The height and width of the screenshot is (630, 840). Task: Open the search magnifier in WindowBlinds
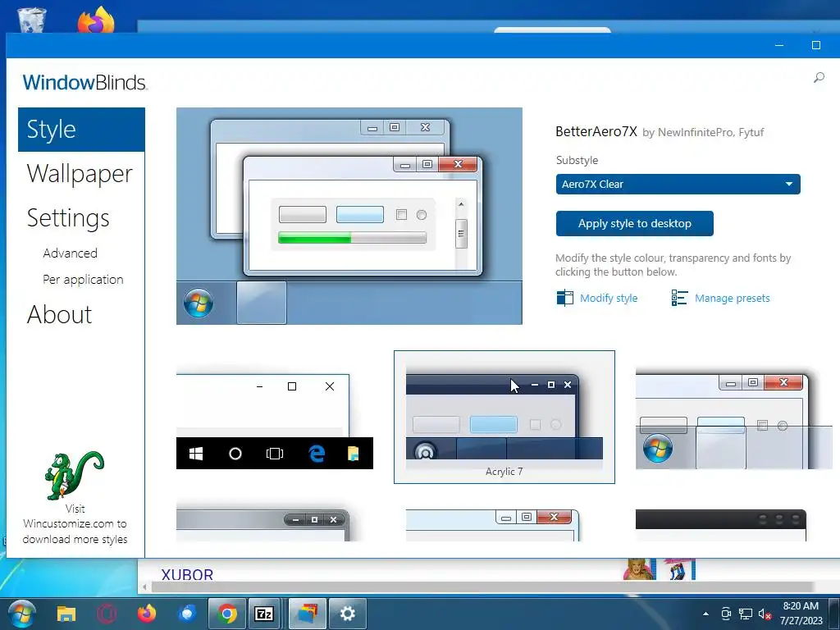pyautogui.click(x=819, y=78)
